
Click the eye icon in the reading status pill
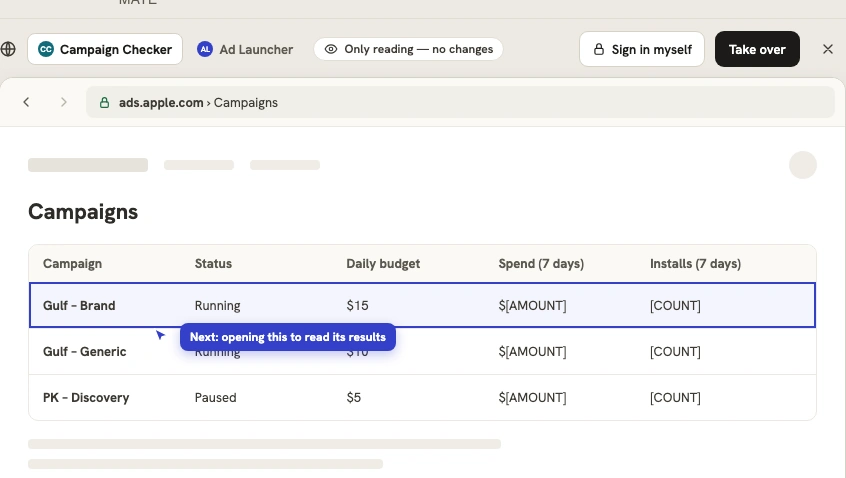(331, 49)
